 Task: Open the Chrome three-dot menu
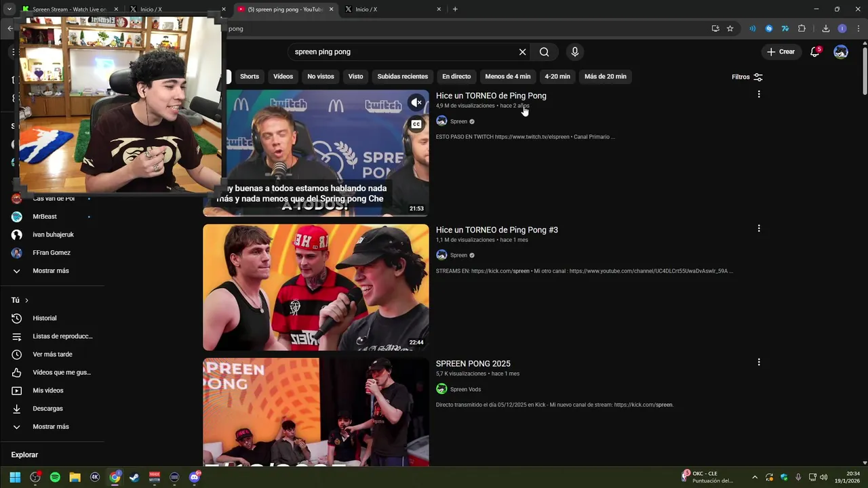click(x=859, y=28)
